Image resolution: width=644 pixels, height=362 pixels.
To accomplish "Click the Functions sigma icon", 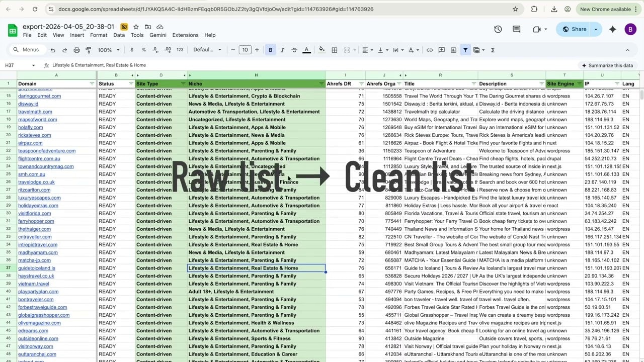I will point(493,50).
